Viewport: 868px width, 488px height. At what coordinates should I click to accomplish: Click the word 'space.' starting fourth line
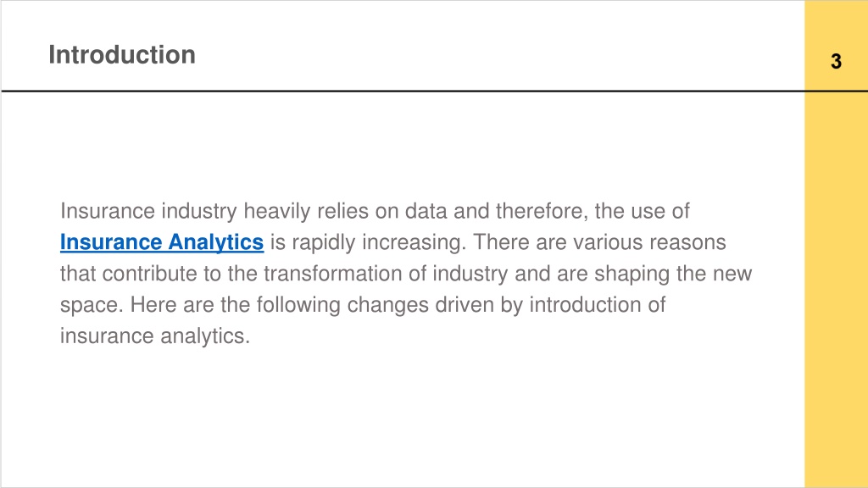92,305
